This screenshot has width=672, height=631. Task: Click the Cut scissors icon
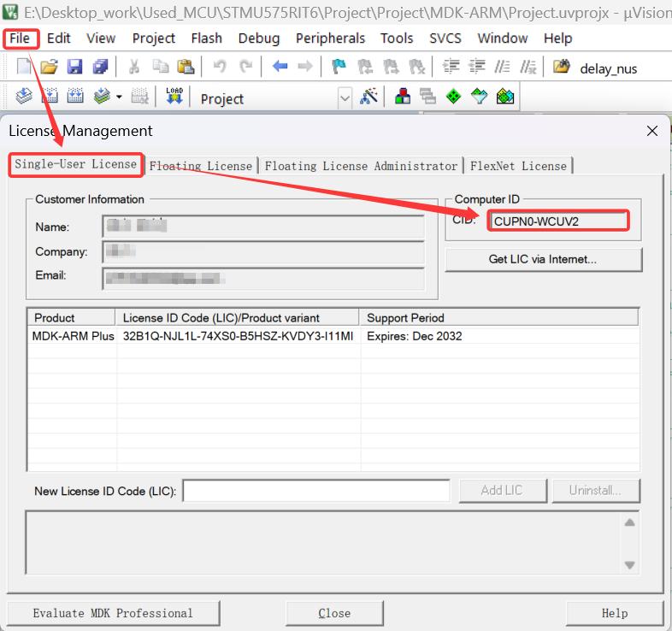click(134, 67)
